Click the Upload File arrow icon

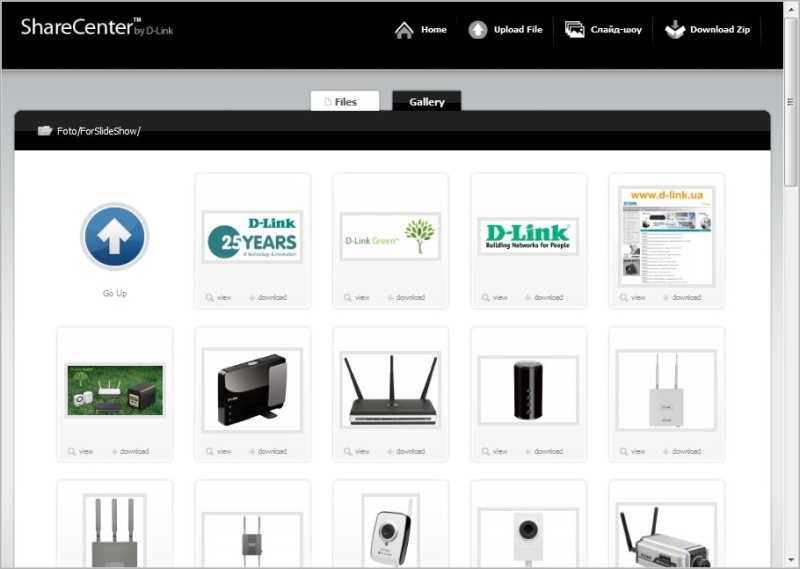[478, 30]
